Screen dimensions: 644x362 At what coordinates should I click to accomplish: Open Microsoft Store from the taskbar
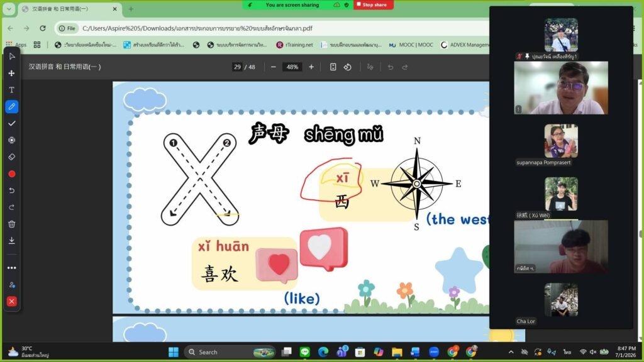point(360,352)
